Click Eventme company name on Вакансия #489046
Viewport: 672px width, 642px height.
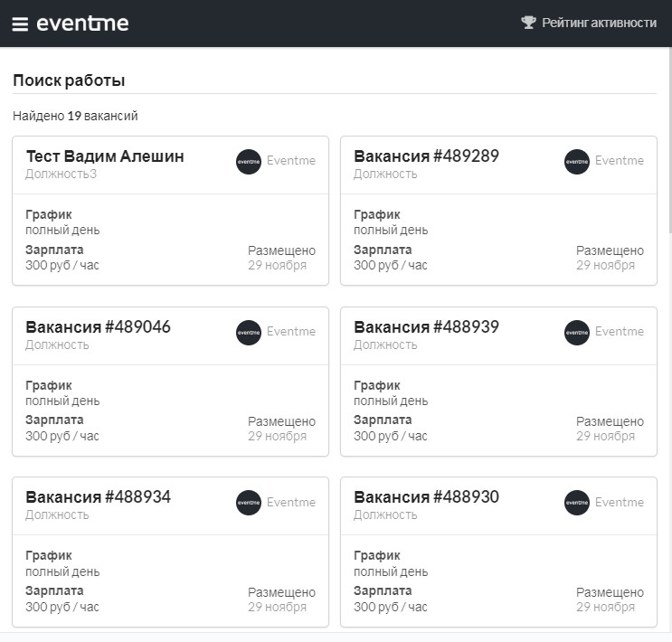[x=291, y=332]
